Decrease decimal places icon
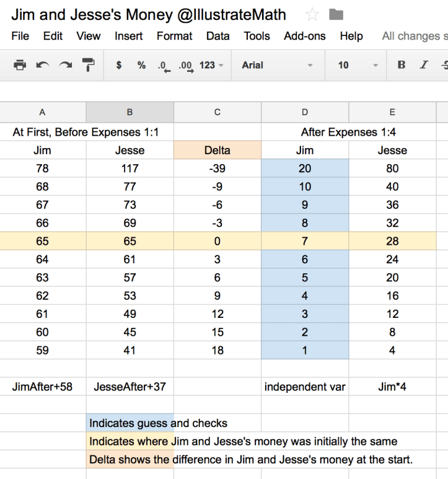 pyautogui.click(x=163, y=66)
